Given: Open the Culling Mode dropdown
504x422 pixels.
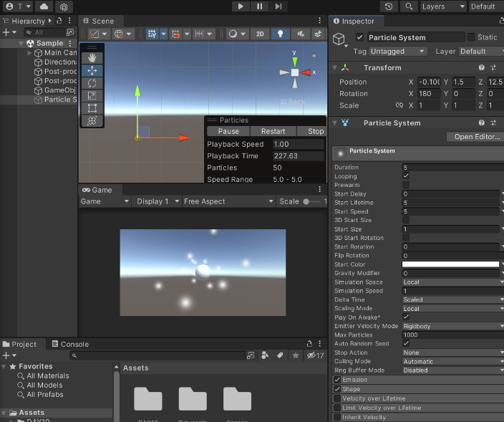Looking at the screenshot, I should 453,362.
